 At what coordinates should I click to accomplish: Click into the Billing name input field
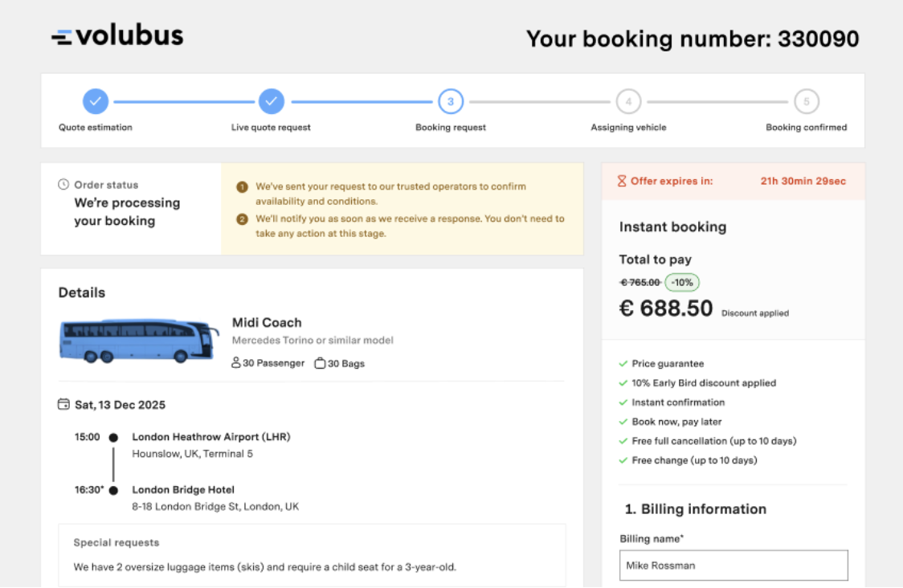pyautogui.click(x=733, y=566)
